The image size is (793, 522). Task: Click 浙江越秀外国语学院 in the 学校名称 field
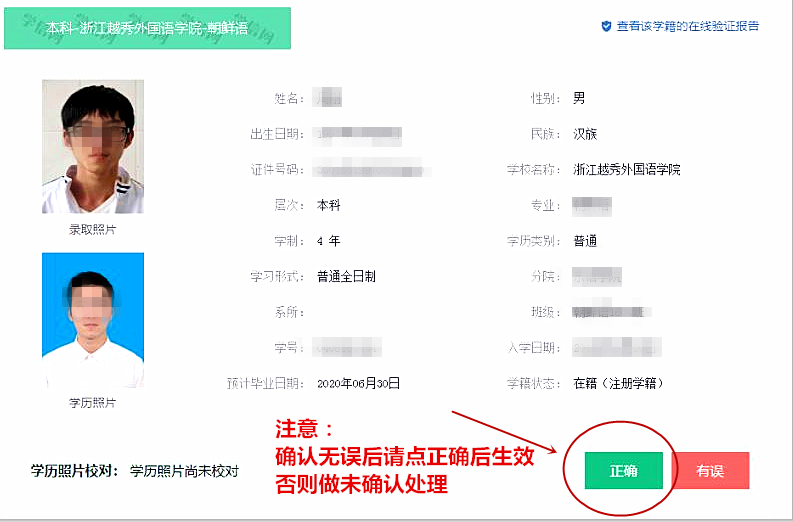pos(627,169)
